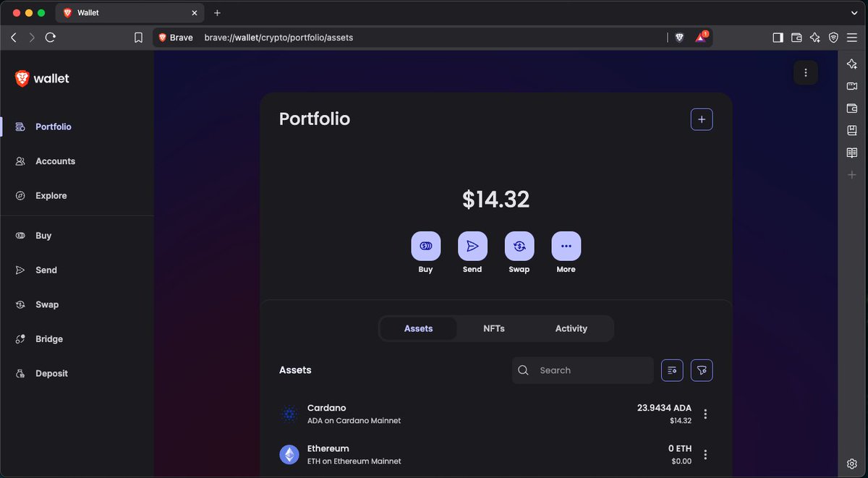Open the portfolio filters button
Image resolution: width=868 pixels, height=478 pixels.
702,370
